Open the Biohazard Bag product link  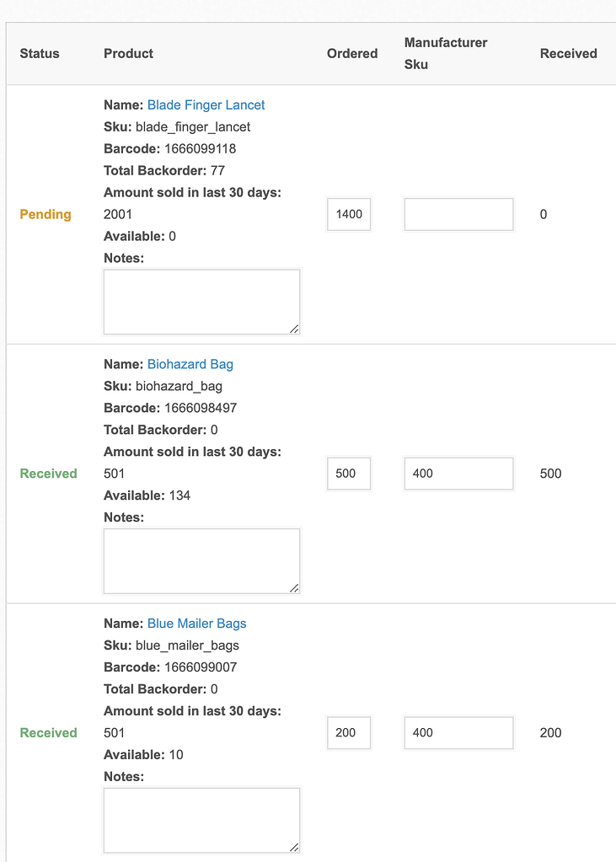[190, 364]
